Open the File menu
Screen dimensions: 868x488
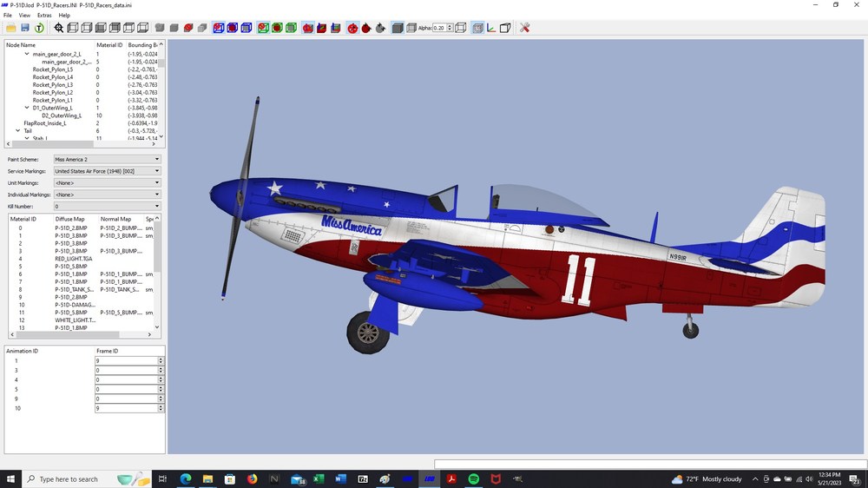8,16
